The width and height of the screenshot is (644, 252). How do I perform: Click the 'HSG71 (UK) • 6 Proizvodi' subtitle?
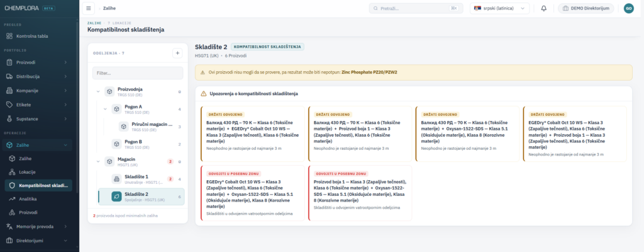[x=221, y=55]
